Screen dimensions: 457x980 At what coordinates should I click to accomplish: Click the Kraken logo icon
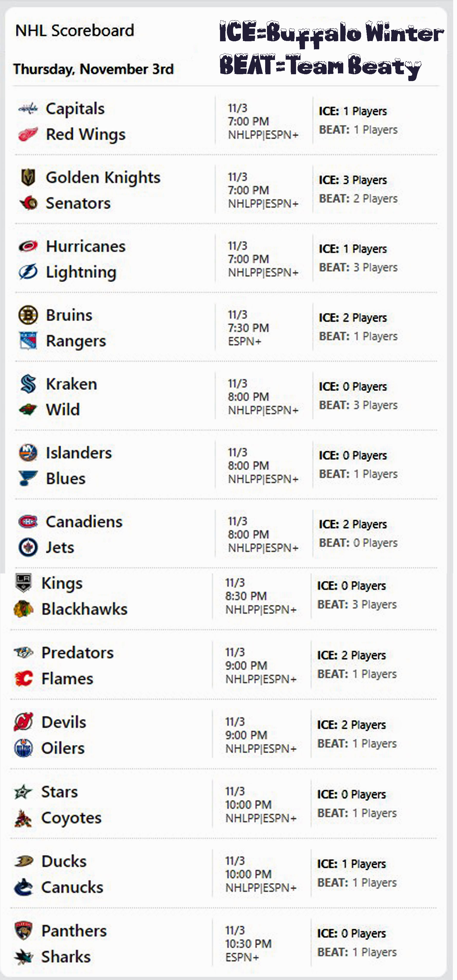28,384
